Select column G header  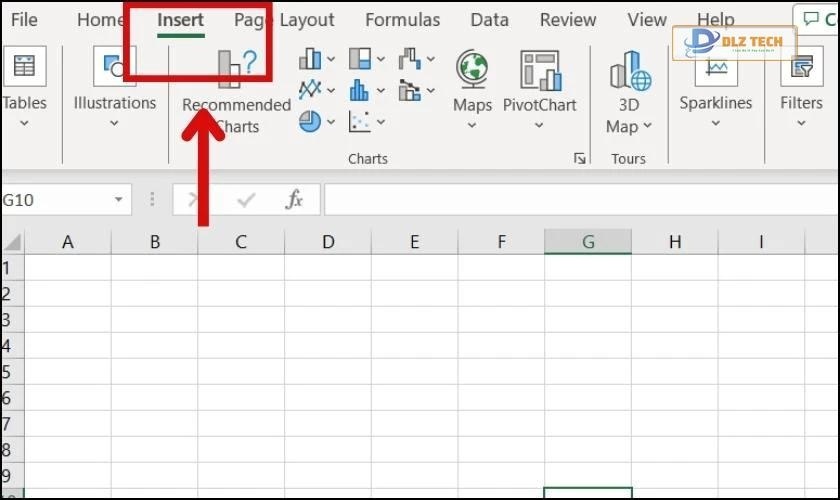tap(588, 241)
